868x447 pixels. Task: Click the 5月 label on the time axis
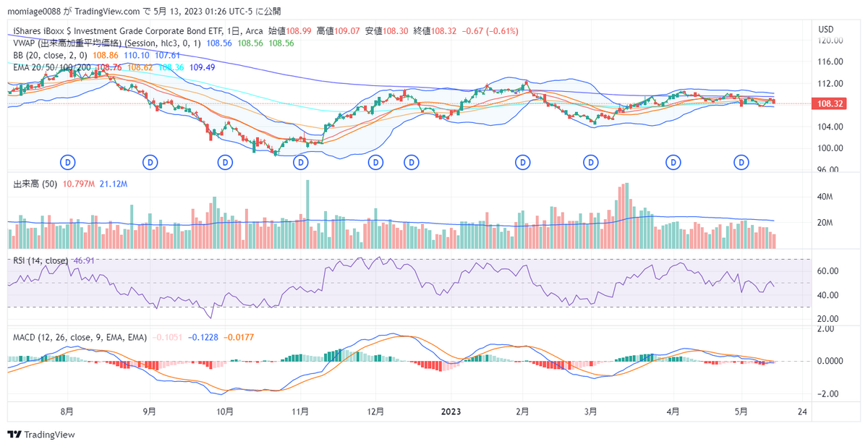742,412
